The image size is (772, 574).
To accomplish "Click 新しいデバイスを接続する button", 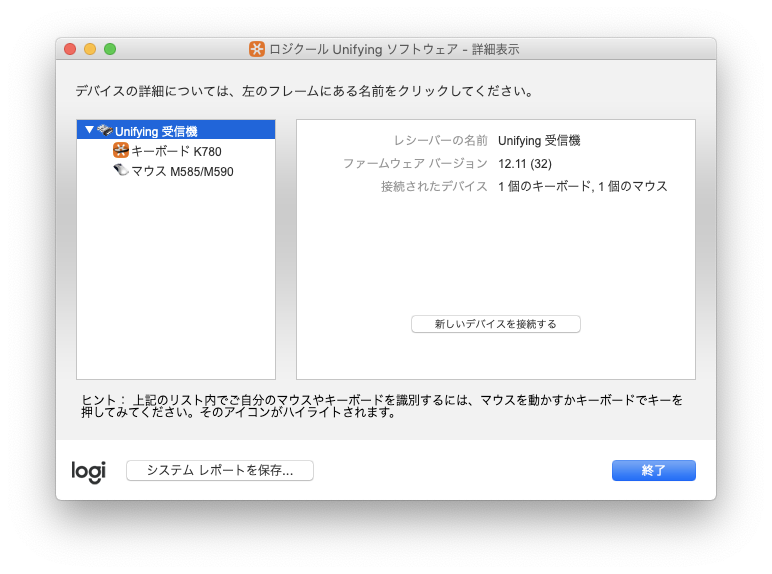I will point(496,324).
